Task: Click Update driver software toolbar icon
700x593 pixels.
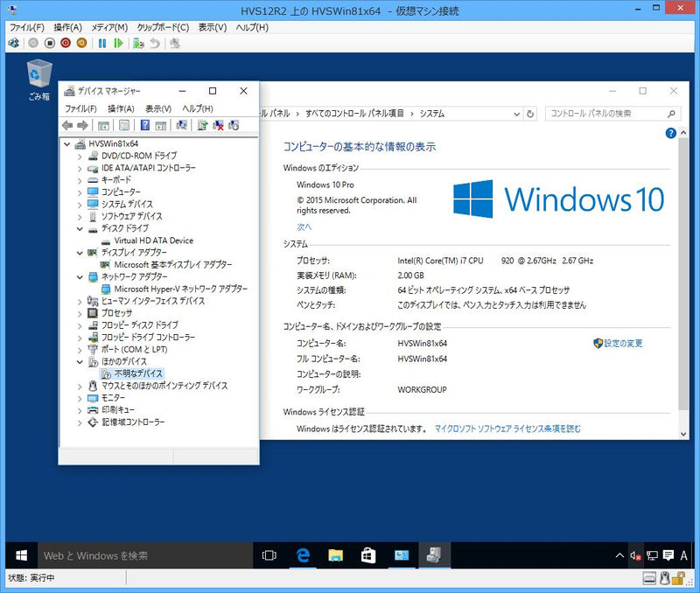Action: [x=202, y=125]
